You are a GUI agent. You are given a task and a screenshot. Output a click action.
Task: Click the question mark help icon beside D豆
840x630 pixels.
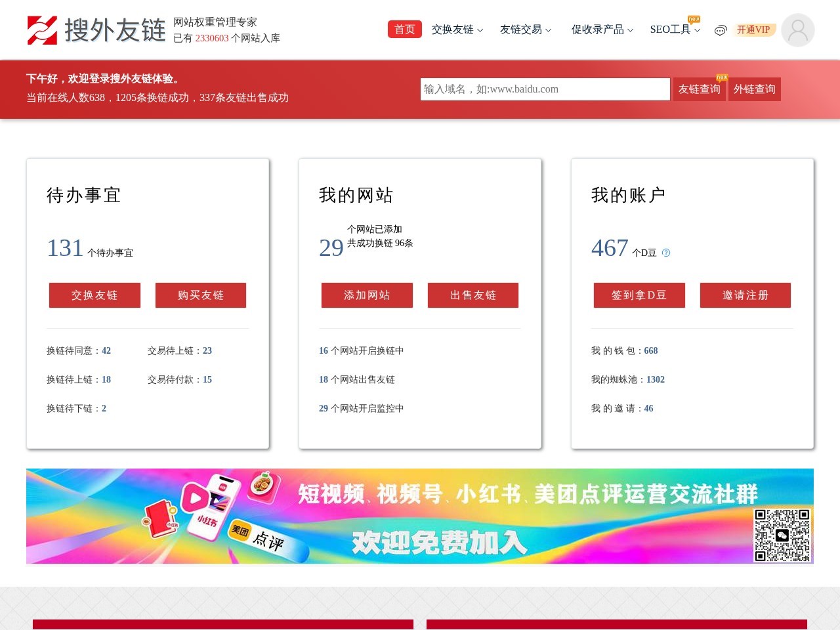point(665,252)
